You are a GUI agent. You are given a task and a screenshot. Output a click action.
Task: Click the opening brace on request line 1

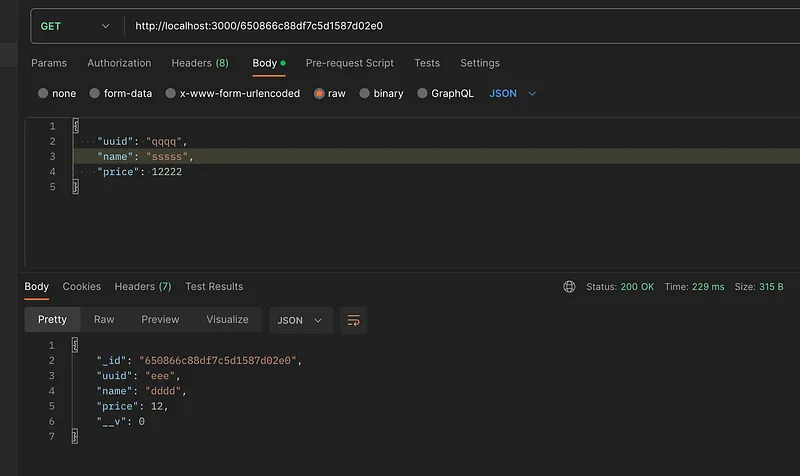tap(76, 126)
